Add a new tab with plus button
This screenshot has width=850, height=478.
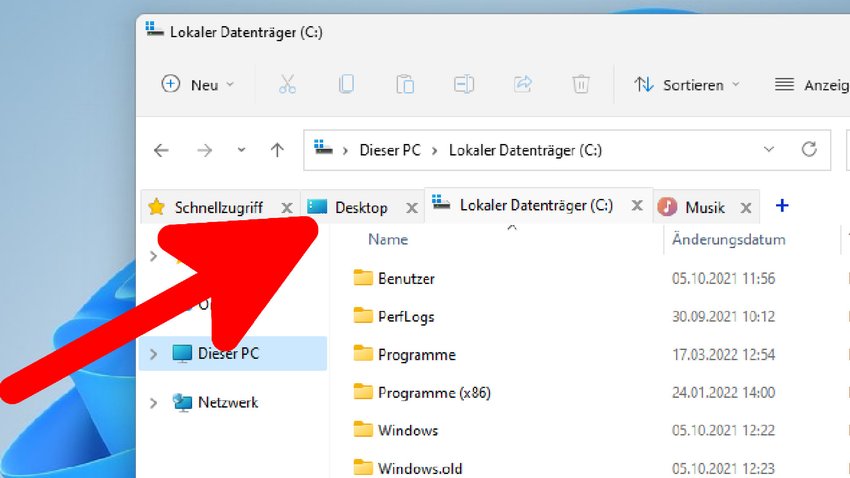tap(782, 206)
